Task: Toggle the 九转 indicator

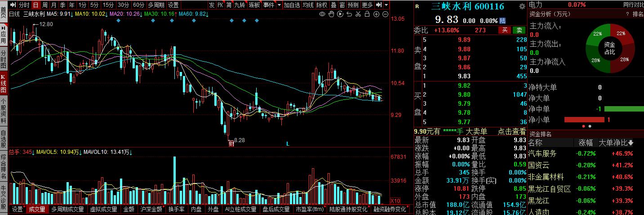Action: pos(240,5)
